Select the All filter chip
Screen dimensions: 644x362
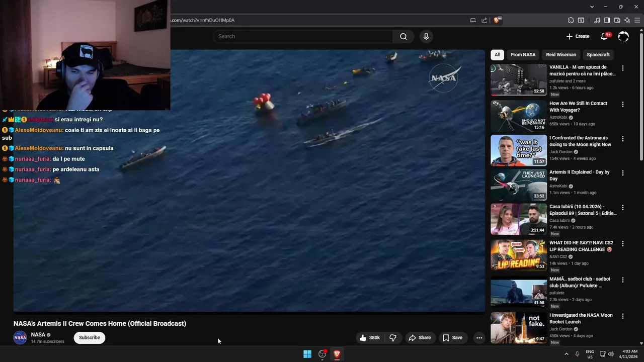[x=497, y=55]
